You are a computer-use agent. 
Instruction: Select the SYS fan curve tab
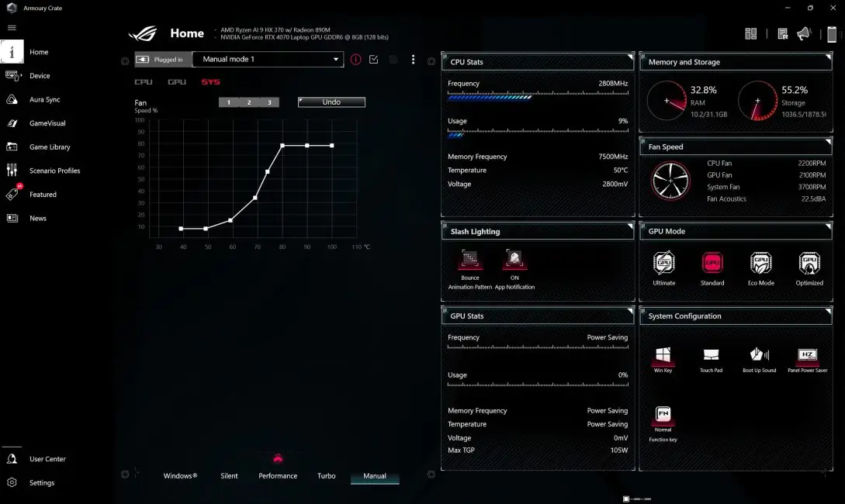tap(211, 82)
